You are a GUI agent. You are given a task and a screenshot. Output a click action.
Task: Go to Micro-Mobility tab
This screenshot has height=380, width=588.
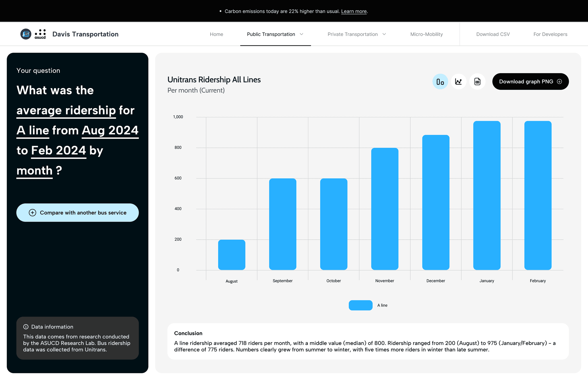426,34
